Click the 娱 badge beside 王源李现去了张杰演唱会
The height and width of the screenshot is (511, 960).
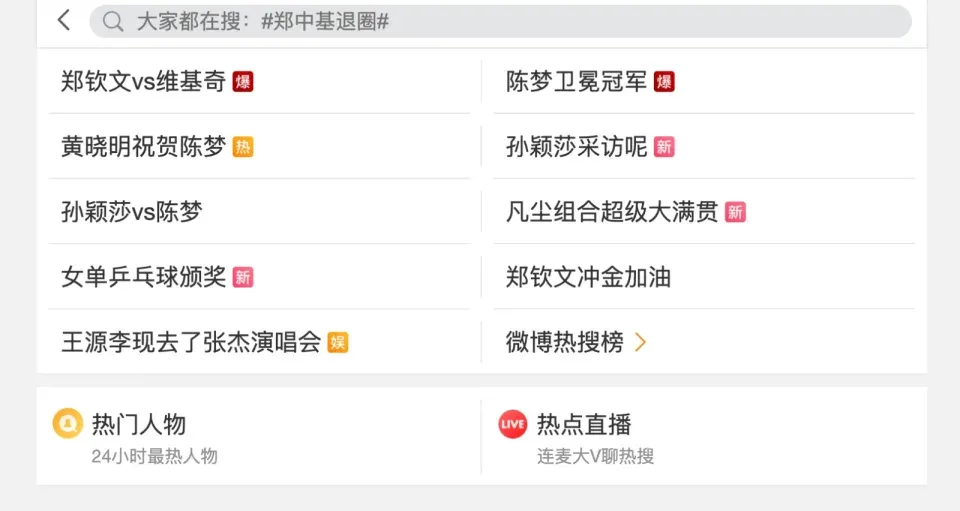(x=338, y=342)
